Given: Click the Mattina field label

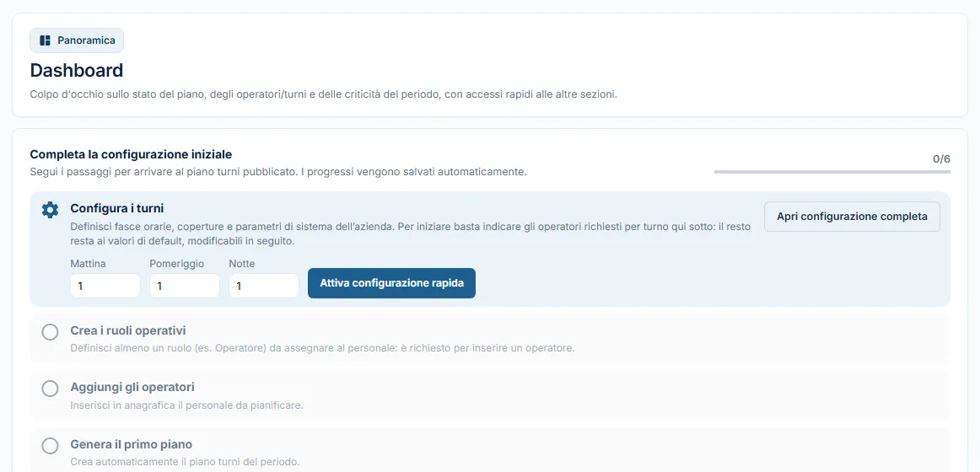Looking at the screenshot, I should click(x=88, y=264).
